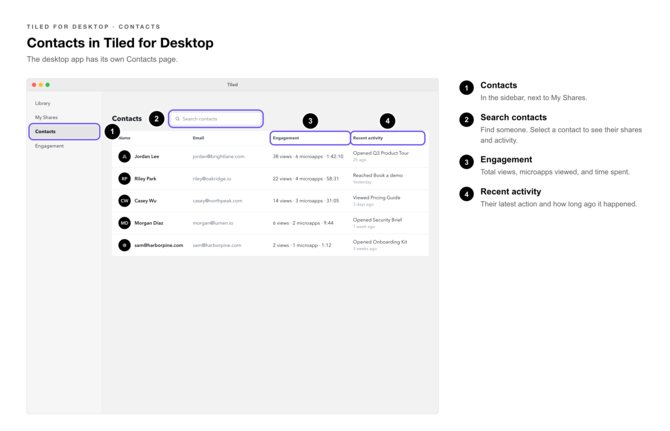The height and width of the screenshot is (431, 670).
Task: Select contact name Jordan Lee
Action: pyautogui.click(x=147, y=156)
